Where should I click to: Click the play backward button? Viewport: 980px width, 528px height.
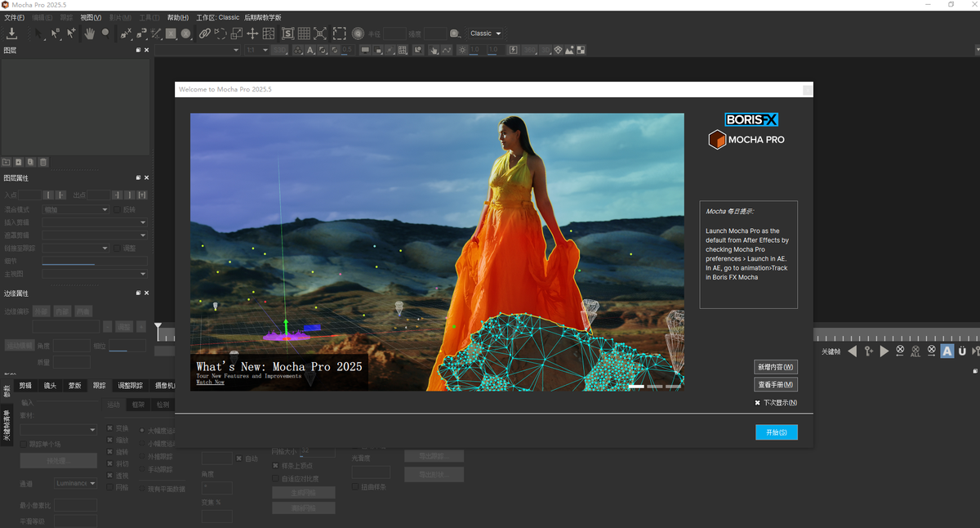(852, 351)
